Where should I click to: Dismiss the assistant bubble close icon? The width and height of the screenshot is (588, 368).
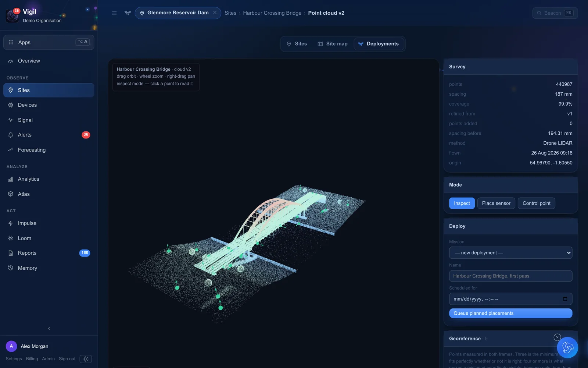[557, 337]
